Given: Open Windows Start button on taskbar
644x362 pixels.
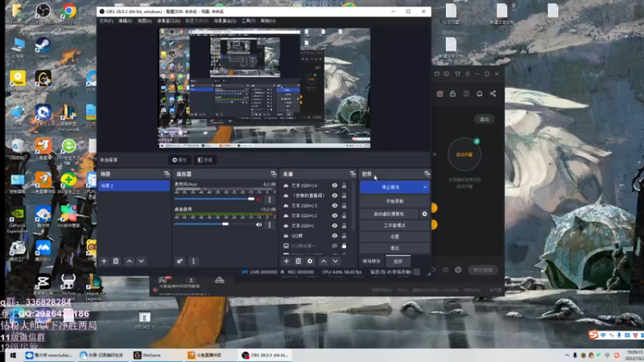Looking at the screenshot, I should (13, 356).
